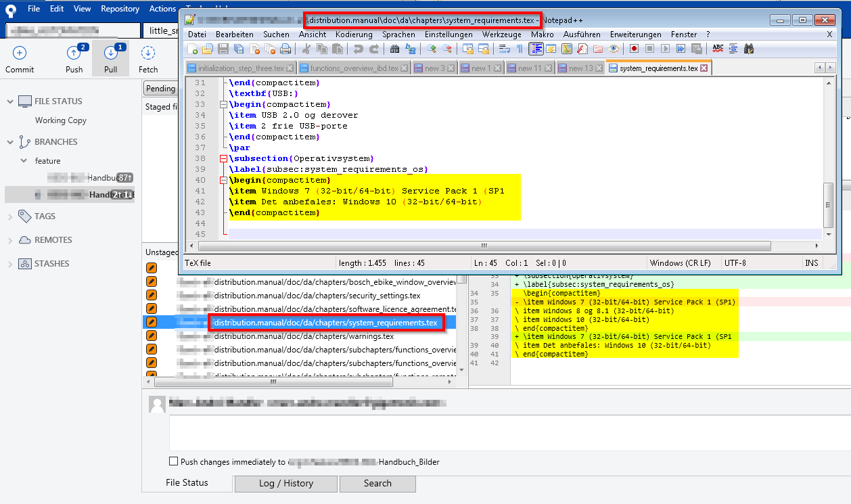Open the Repository menu in Sourcetree
The height and width of the screenshot is (504, 851).
pyautogui.click(x=120, y=9)
